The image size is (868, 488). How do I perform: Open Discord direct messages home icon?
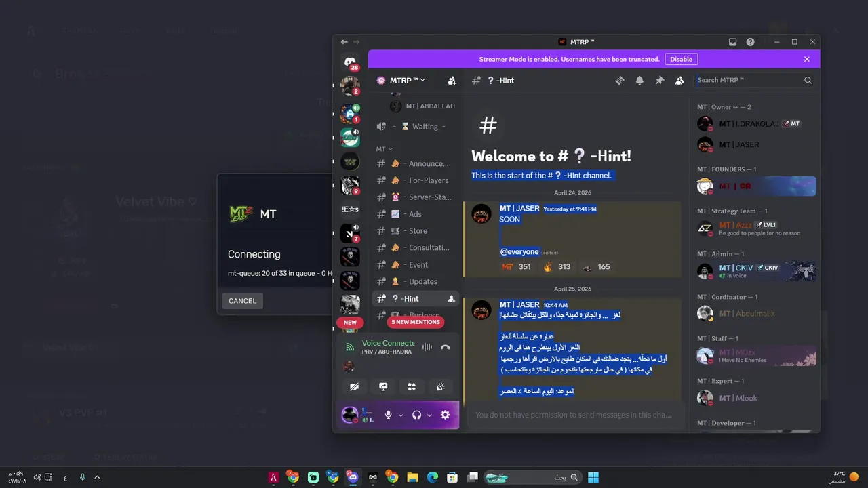click(350, 62)
